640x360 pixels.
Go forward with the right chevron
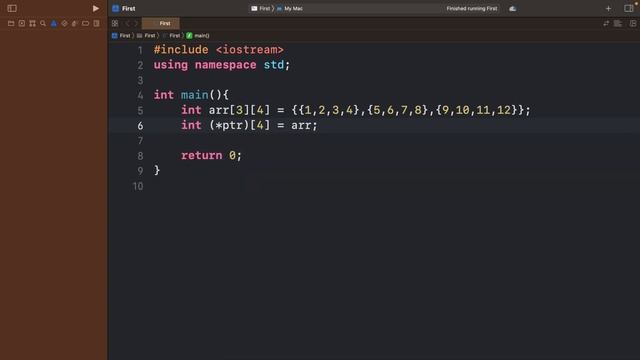coord(136,23)
